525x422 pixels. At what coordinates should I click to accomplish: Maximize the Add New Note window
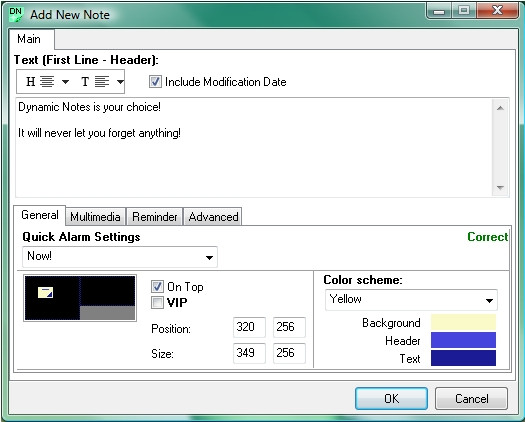click(x=464, y=11)
